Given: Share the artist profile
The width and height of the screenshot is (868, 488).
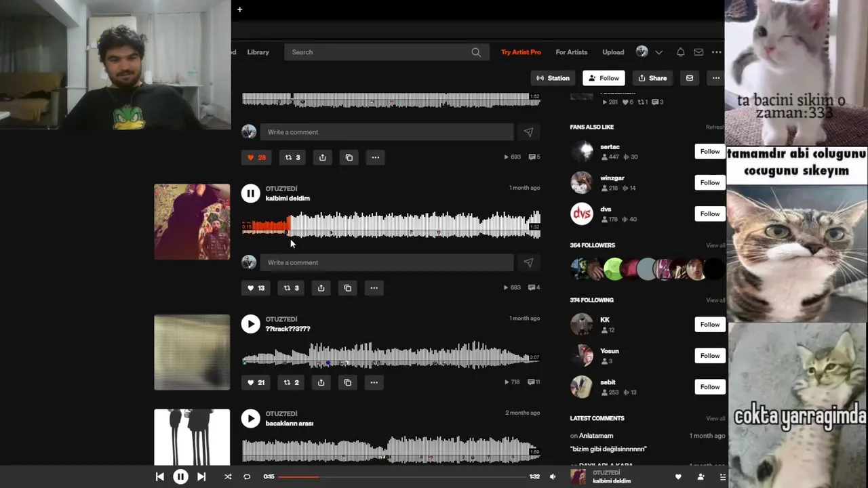Looking at the screenshot, I should (652, 78).
